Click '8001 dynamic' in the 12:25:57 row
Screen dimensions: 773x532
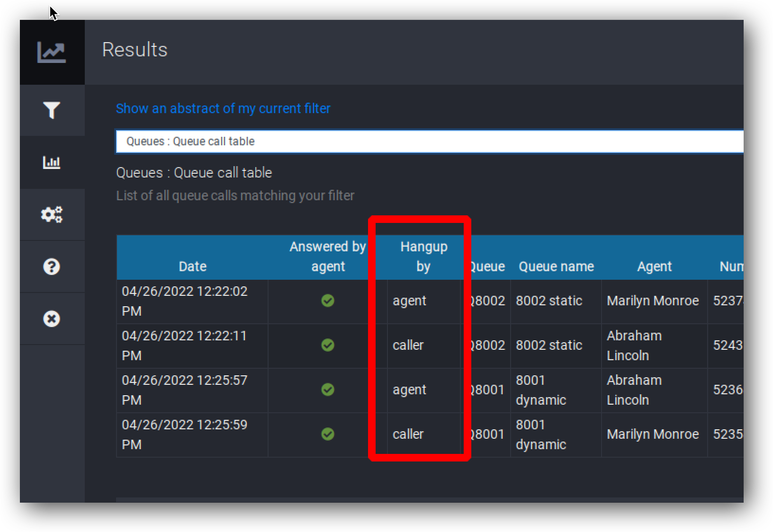(x=541, y=390)
